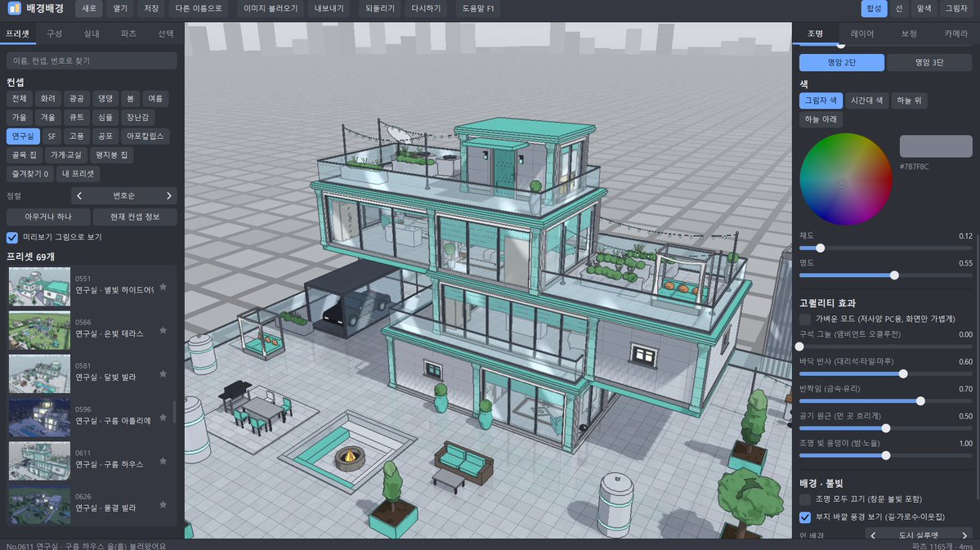
Task: Select the 아포칼립스 concept filter chip
Action: point(145,136)
